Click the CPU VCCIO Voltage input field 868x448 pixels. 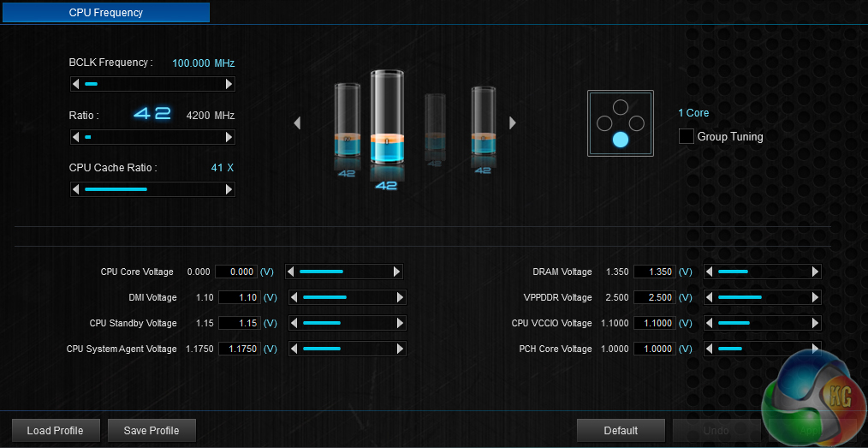(x=655, y=323)
